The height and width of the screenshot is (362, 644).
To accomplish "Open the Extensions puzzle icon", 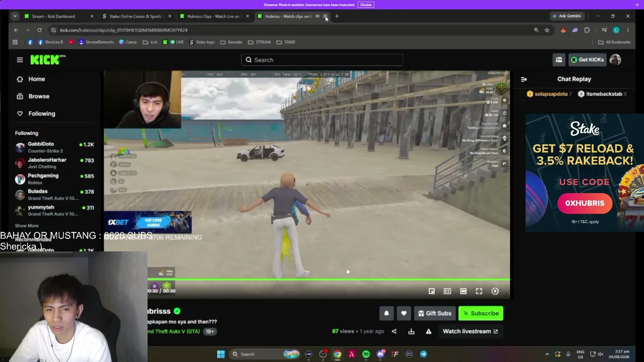I will pos(587,30).
